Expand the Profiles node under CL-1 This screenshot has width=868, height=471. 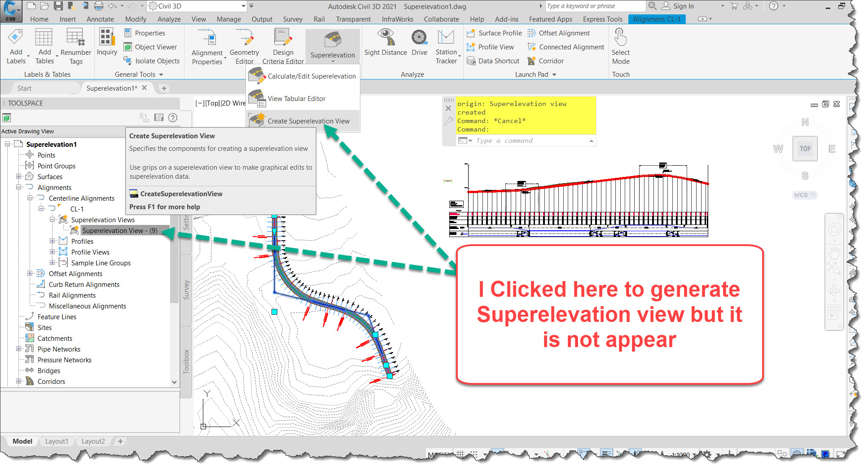click(53, 241)
